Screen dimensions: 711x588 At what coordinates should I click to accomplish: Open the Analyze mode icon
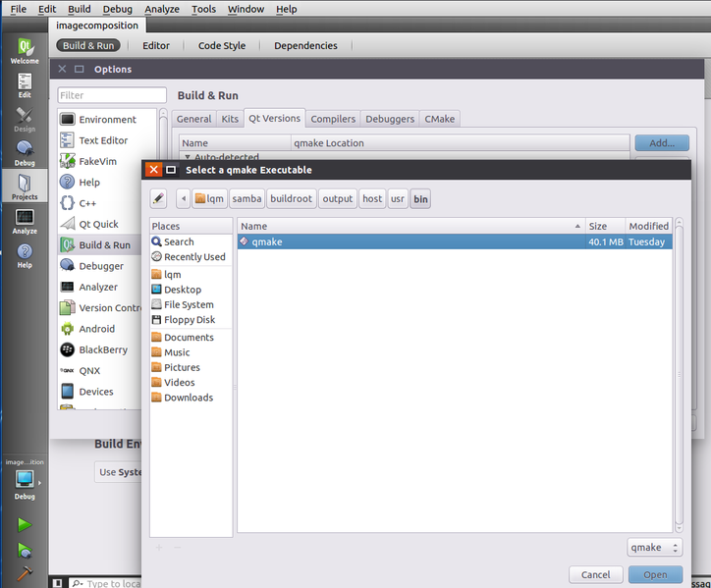click(25, 221)
